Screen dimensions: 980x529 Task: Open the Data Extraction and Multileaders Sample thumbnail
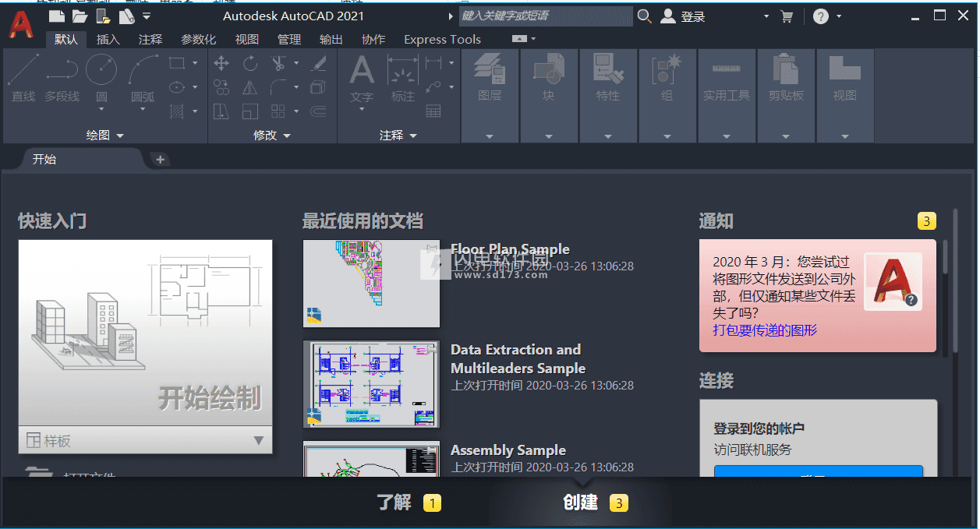(x=371, y=384)
